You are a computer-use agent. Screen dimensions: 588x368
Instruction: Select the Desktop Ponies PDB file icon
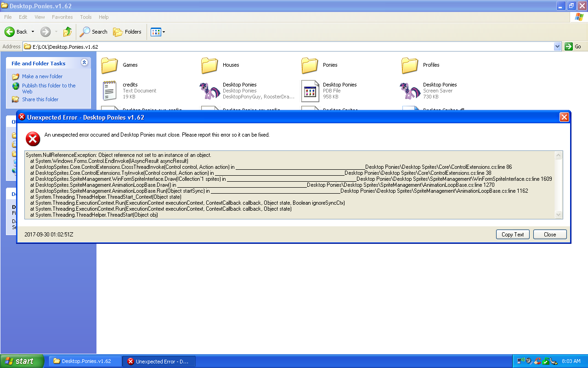coord(310,91)
